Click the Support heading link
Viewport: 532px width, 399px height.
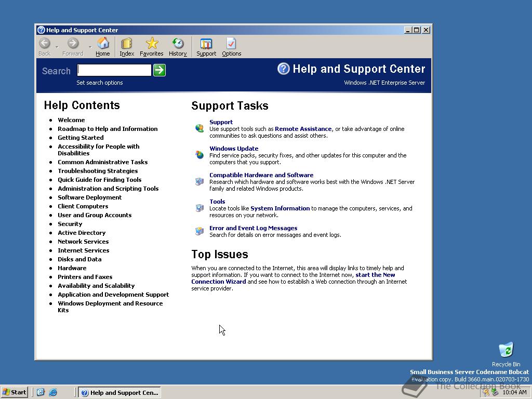point(221,122)
